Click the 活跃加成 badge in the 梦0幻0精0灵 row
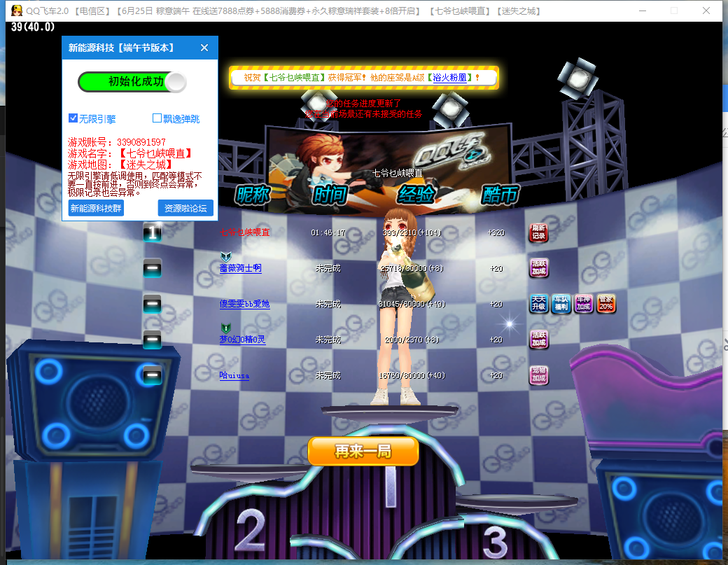This screenshot has width=728, height=565. point(538,340)
